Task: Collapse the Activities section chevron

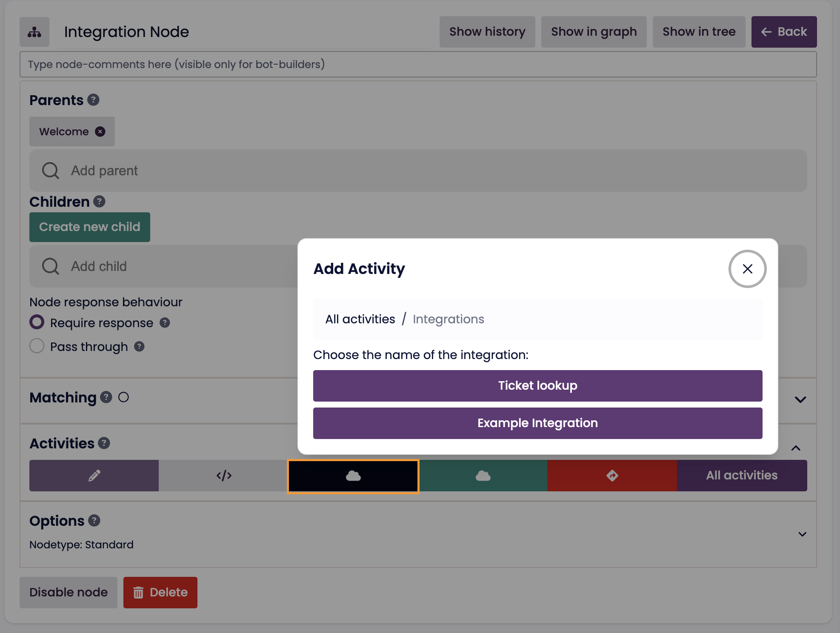Action: (x=796, y=448)
